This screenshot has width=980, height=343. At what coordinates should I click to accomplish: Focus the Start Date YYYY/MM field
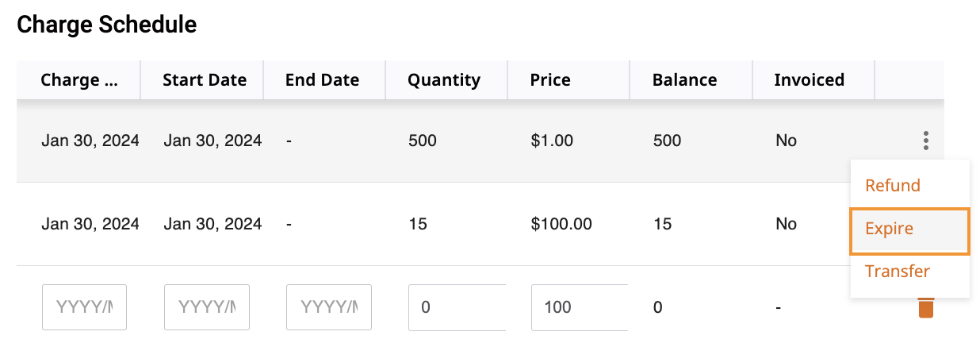pyautogui.click(x=207, y=307)
